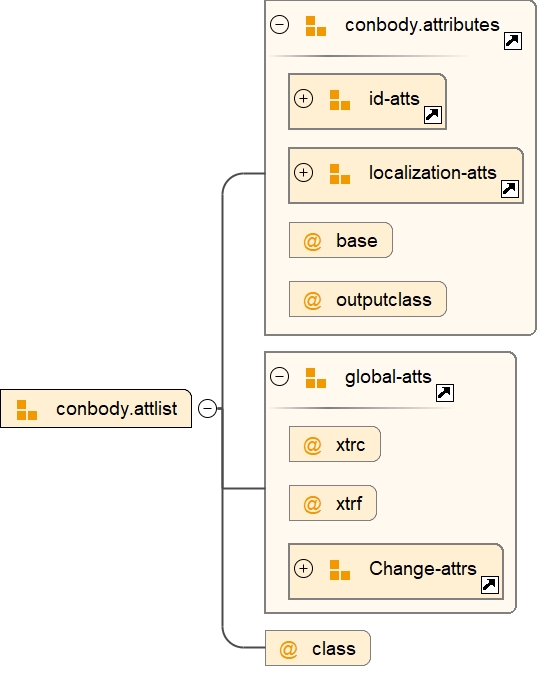Click the conbody.attributes group icon

tap(316, 26)
